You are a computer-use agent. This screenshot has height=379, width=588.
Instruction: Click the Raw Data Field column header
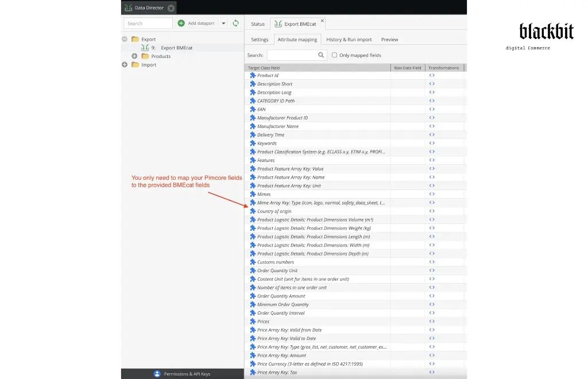[x=408, y=68]
